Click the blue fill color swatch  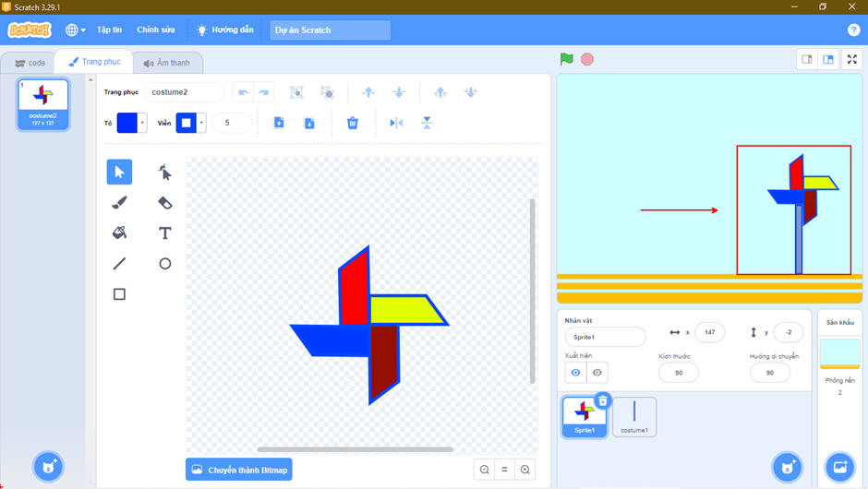coord(127,123)
